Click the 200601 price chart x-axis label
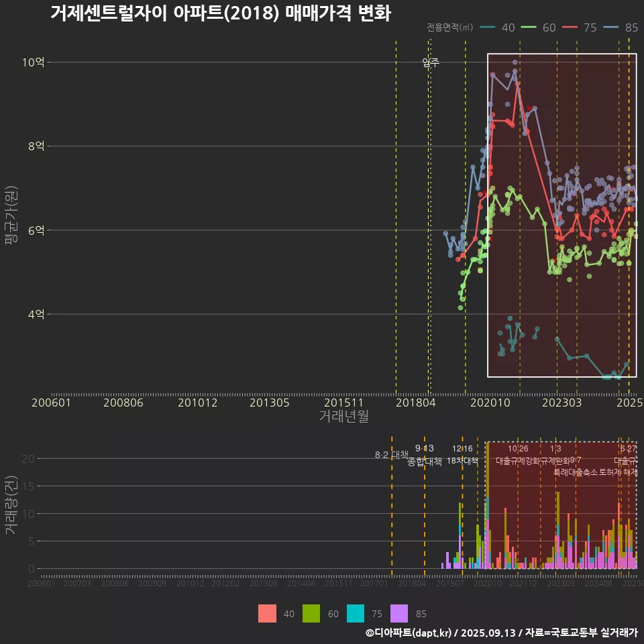Image resolution: width=644 pixels, height=644 pixels. pos(52,402)
